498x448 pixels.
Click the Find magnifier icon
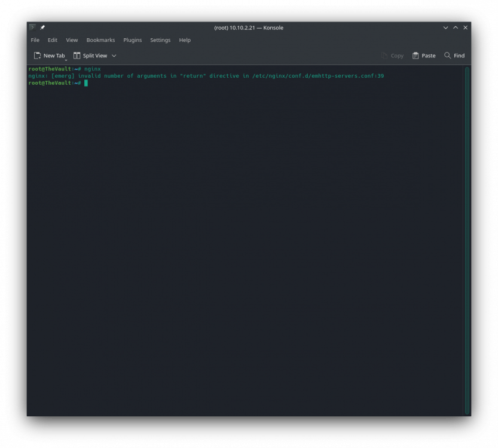point(448,55)
